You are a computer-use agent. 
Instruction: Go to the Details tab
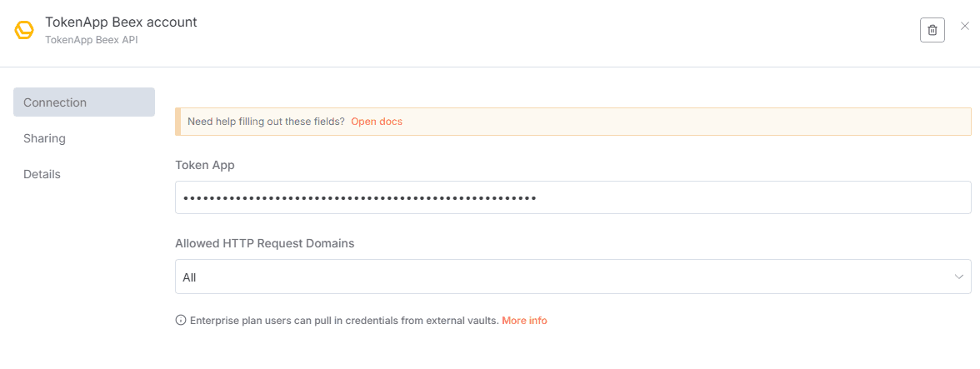[42, 174]
